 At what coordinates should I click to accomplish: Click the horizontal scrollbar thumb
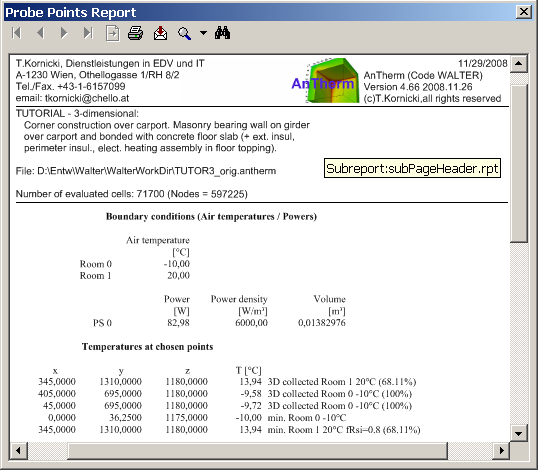pyautogui.click(x=257, y=450)
